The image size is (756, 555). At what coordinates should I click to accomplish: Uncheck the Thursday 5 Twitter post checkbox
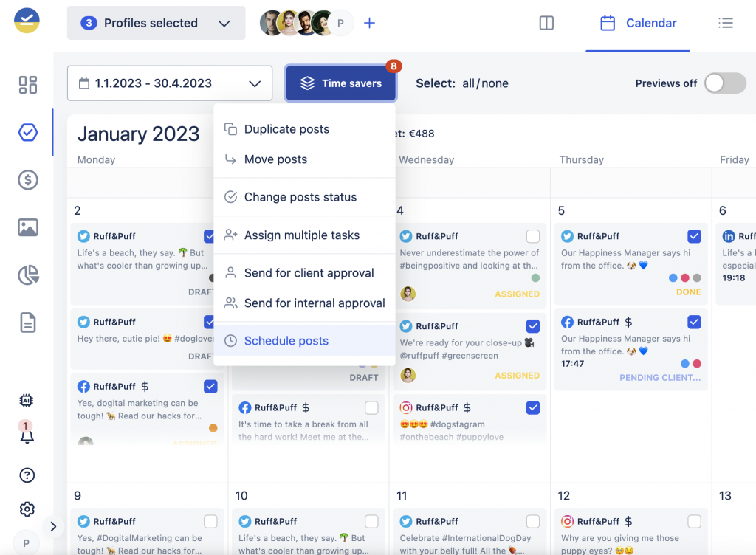coord(694,236)
